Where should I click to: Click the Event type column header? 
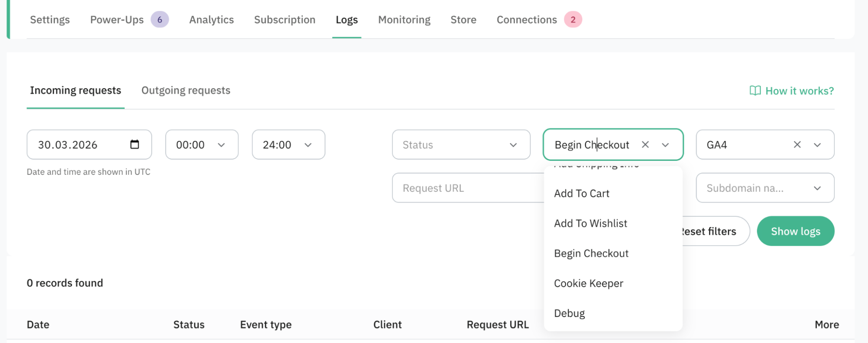[x=266, y=324]
